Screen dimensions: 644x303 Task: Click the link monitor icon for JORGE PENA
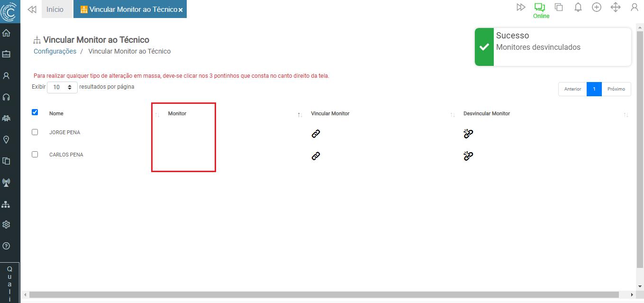316,134
